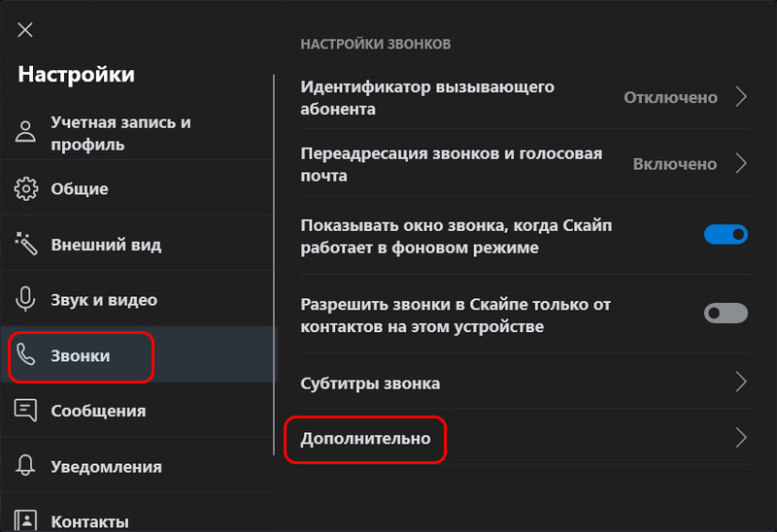Click the gear icon next to Общие
Viewport: 777px width, 532px height.
coord(26,188)
